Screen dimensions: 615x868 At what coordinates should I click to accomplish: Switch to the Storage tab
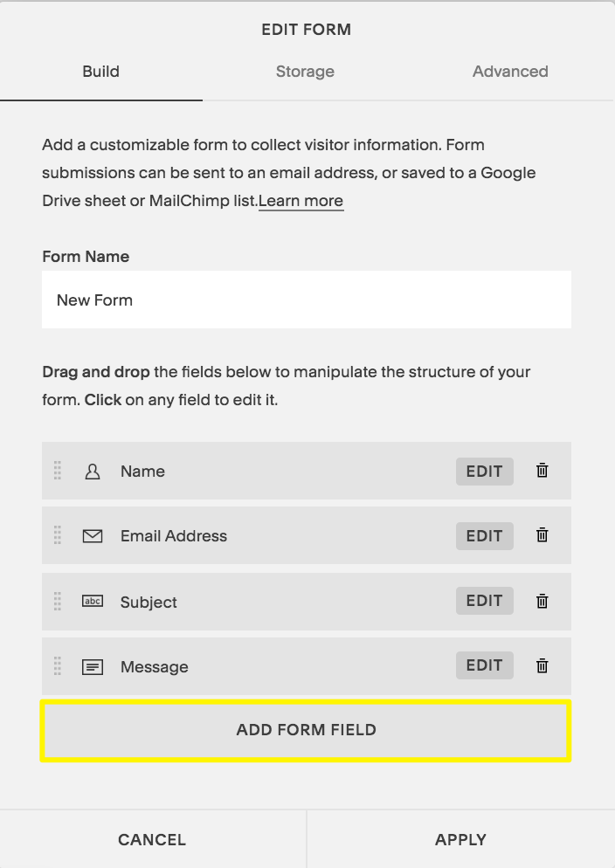pyautogui.click(x=305, y=72)
